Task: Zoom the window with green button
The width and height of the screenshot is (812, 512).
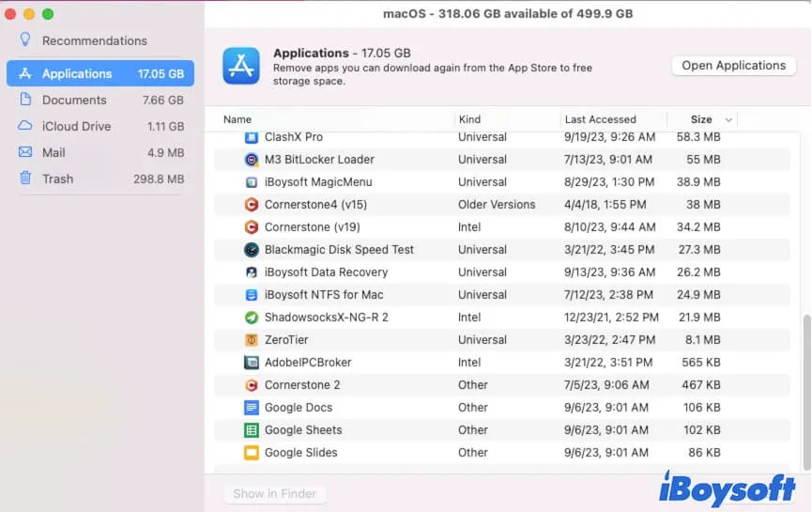Action: (x=48, y=14)
